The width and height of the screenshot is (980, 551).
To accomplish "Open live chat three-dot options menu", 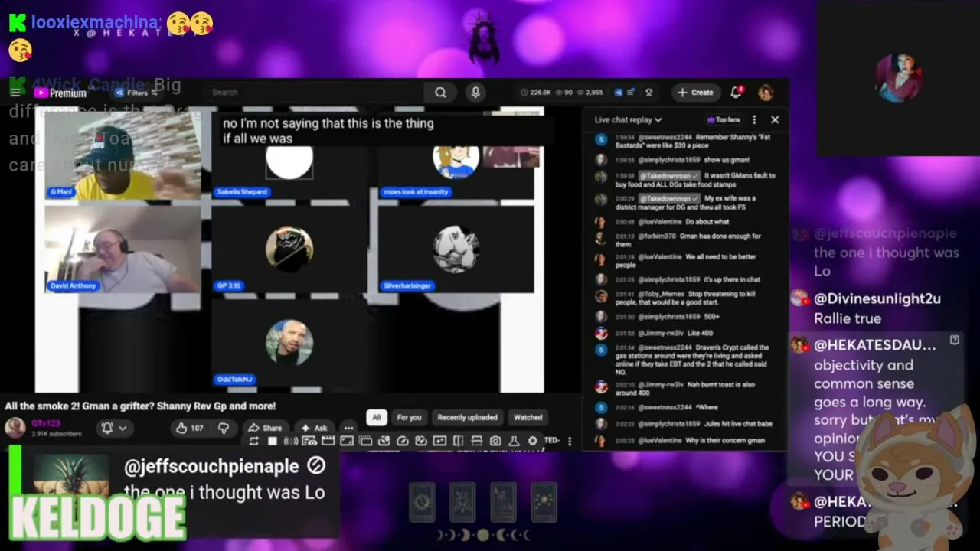I will [x=754, y=119].
